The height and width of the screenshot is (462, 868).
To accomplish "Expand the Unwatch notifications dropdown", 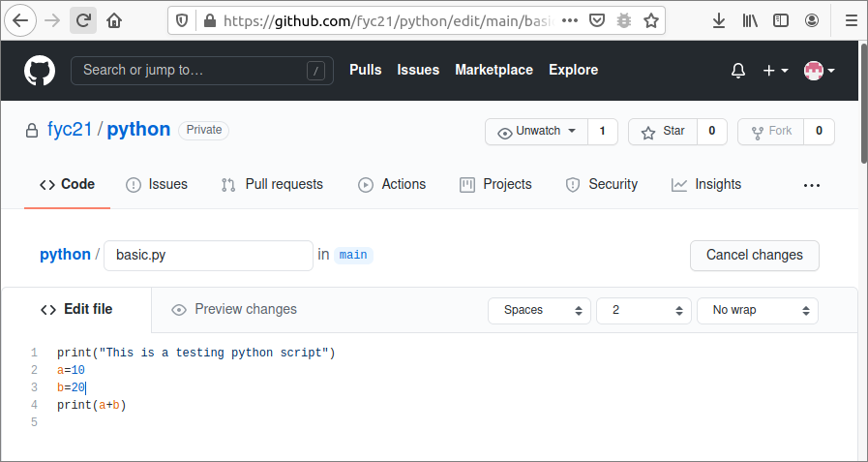I will point(537,132).
